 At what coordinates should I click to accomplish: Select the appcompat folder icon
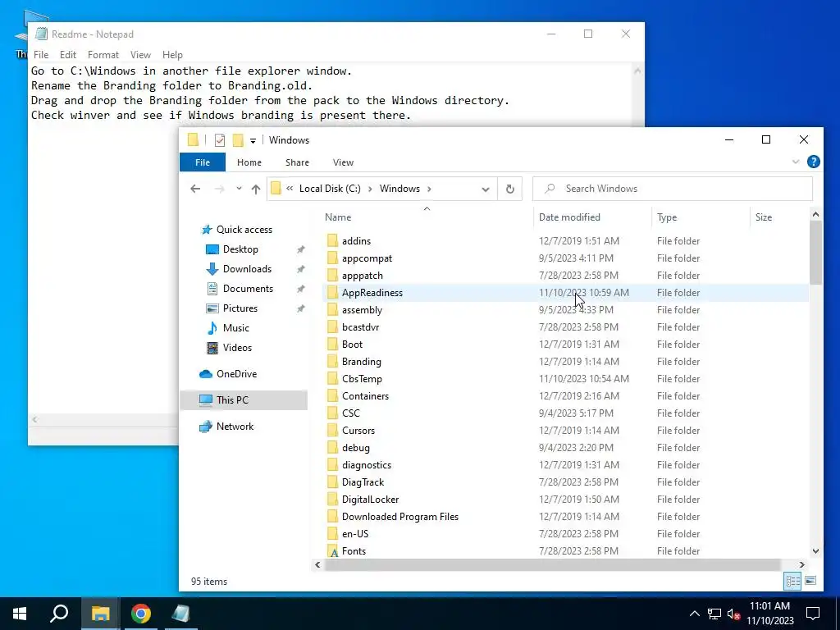point(333,258)
